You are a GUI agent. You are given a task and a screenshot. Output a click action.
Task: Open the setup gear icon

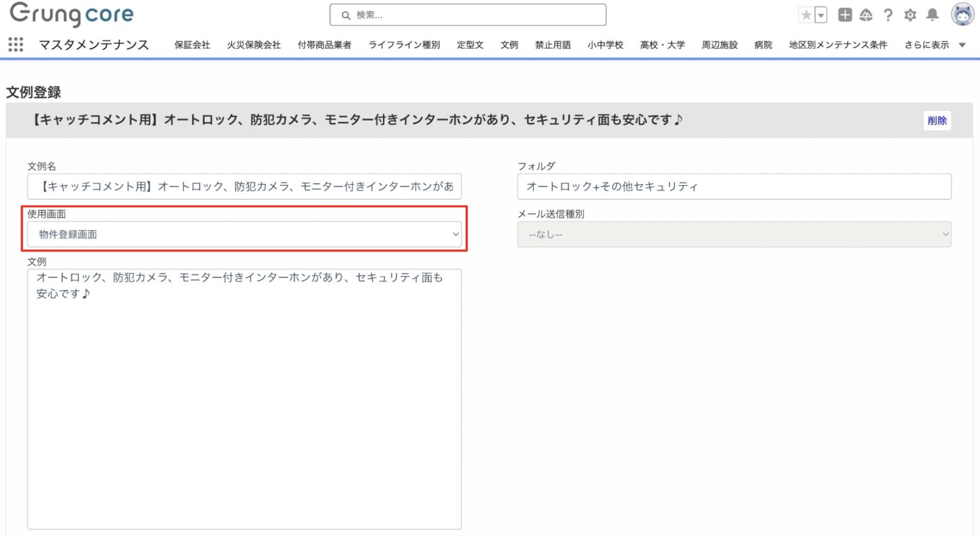910,15
